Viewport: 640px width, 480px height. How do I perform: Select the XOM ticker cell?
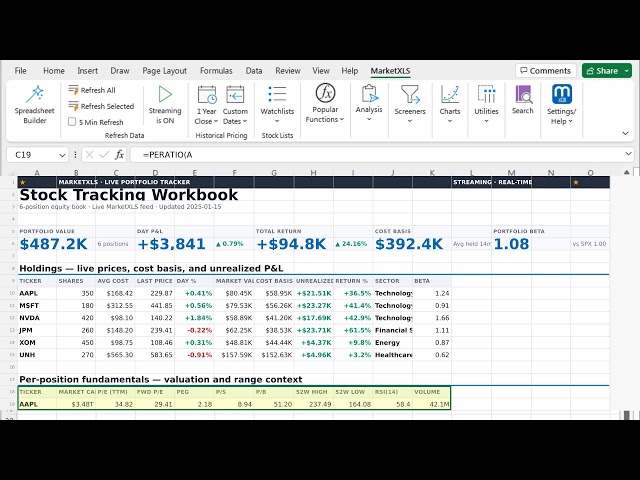coord(37,342)
